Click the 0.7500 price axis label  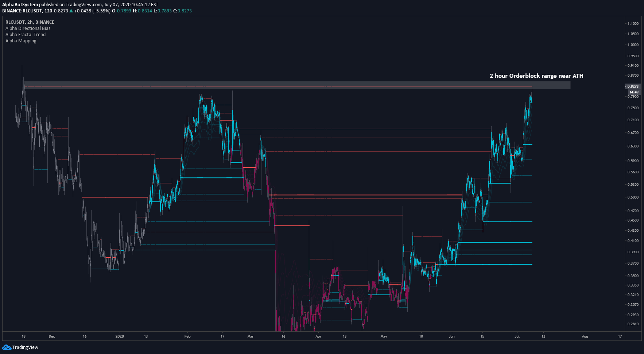633,108
